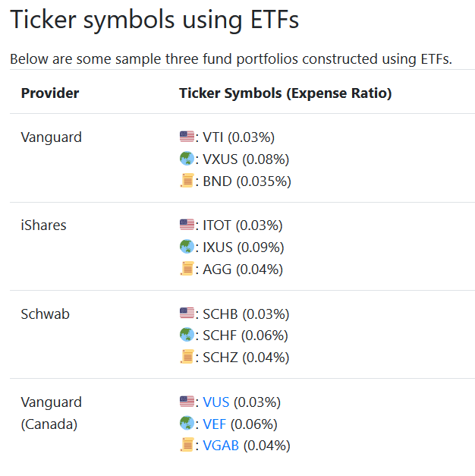Open the VUS ticker link
This screenshot has height=476, width=475.
tap(215, 402)
